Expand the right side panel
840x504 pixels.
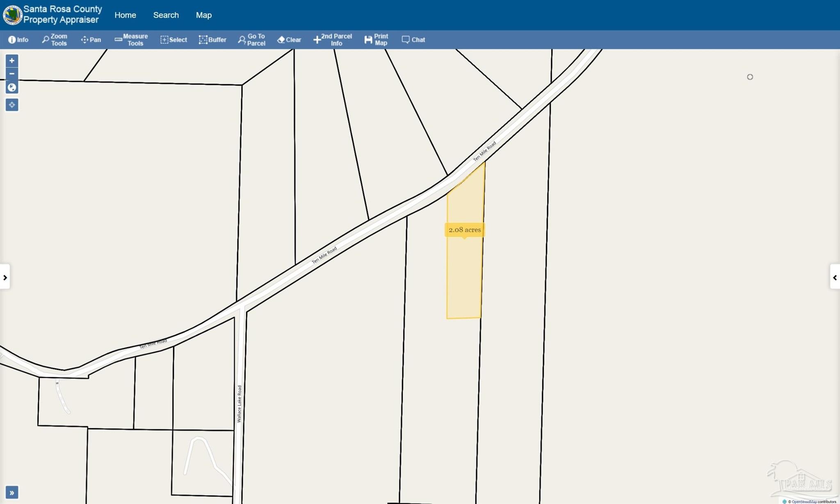pyautogui.click(x=835, y=278)
